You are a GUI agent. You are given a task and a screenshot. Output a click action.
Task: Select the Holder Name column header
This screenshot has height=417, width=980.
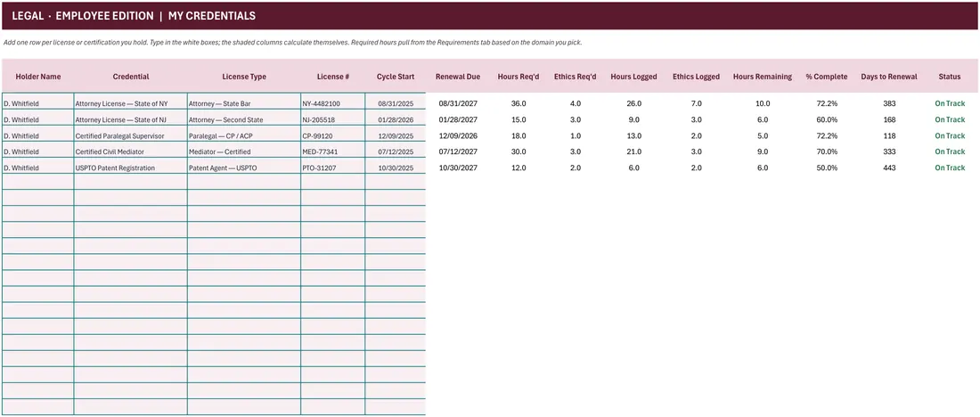[x=38, y=77]
